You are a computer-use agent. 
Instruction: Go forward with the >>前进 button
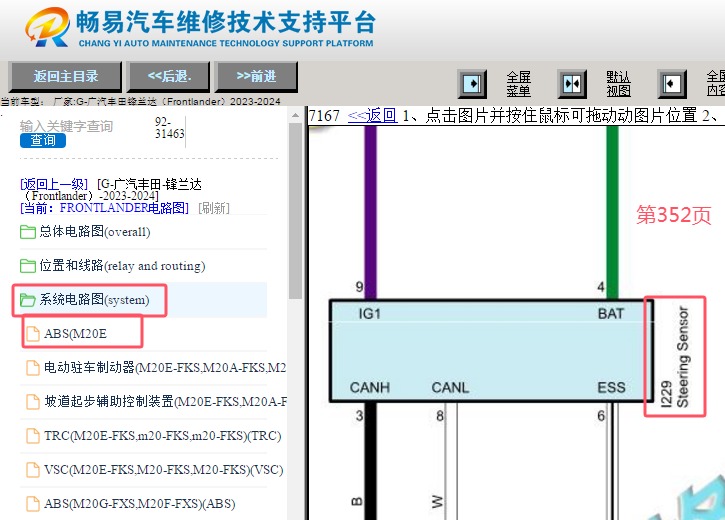[256, 76]
